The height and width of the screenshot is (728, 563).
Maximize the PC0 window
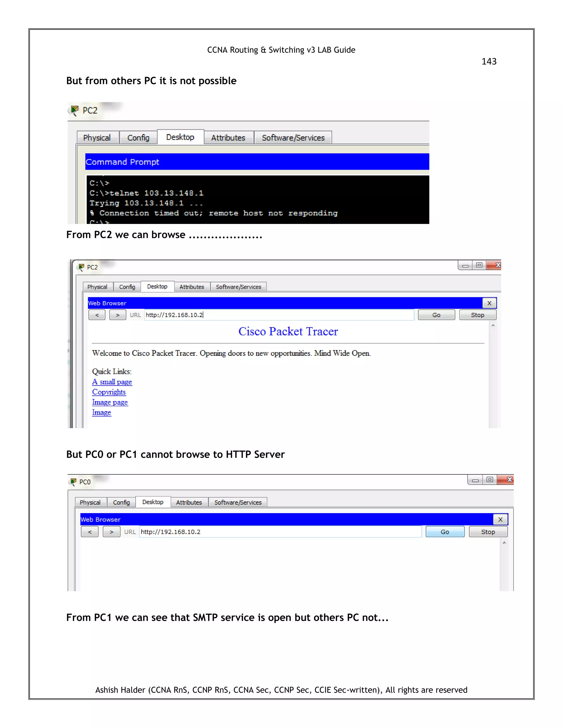pos(490,480)
